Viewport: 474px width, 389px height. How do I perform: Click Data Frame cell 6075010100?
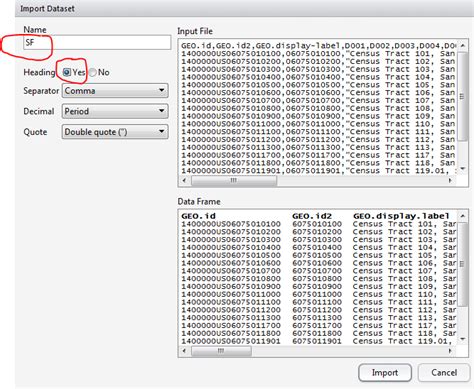tap(317, 224)
